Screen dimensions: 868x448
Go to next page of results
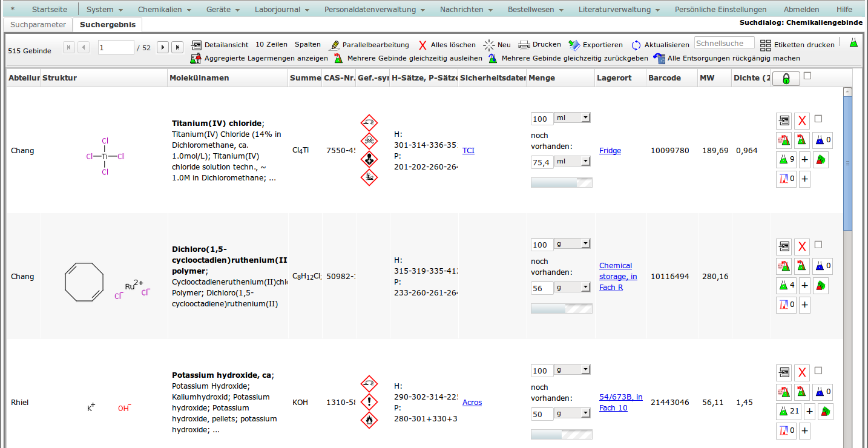click(x=162, y=47)
